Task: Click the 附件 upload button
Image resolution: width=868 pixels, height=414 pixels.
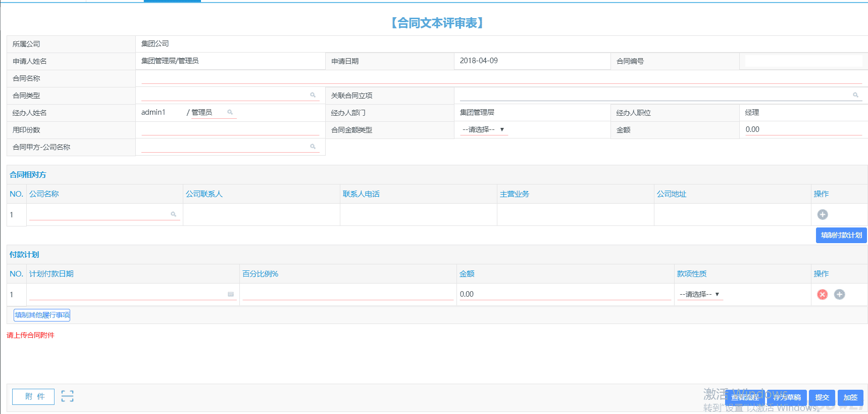Action: click(33, 397)
